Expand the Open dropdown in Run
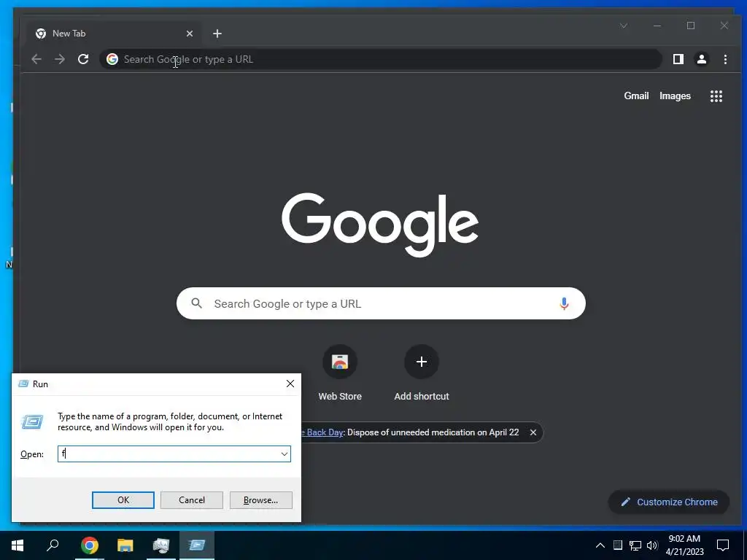 [285, 454]
